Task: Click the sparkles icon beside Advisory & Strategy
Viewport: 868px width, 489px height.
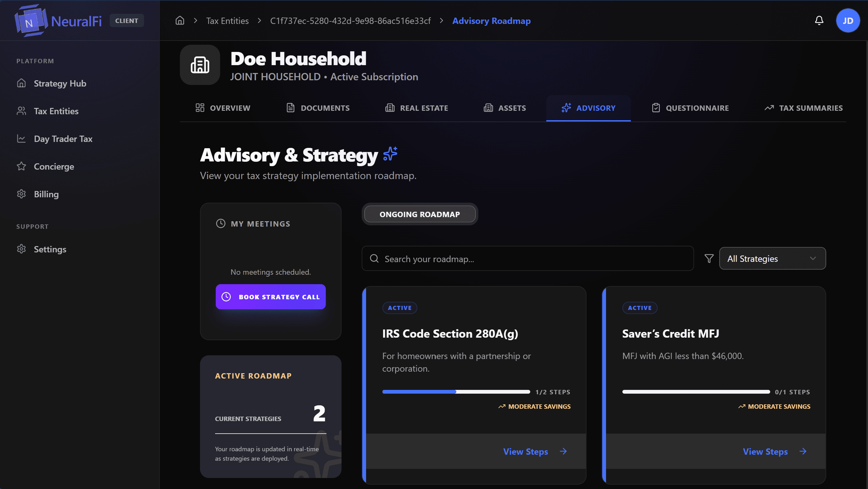Action: click(x=390, y=154)
